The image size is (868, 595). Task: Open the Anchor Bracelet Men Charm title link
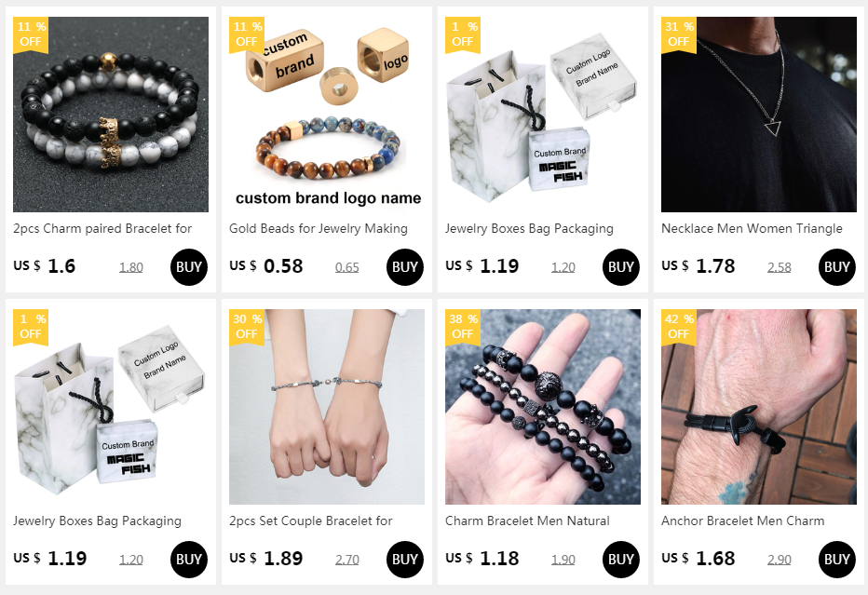pos(743,521)
